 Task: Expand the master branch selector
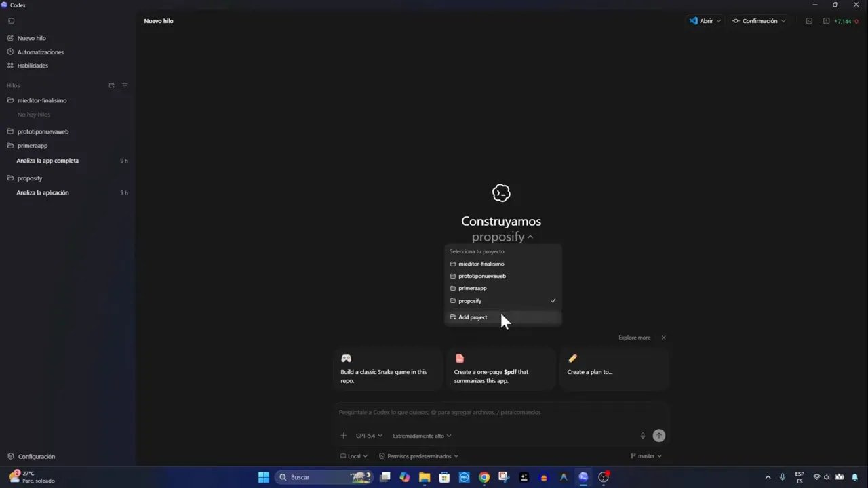click(645, 455)
